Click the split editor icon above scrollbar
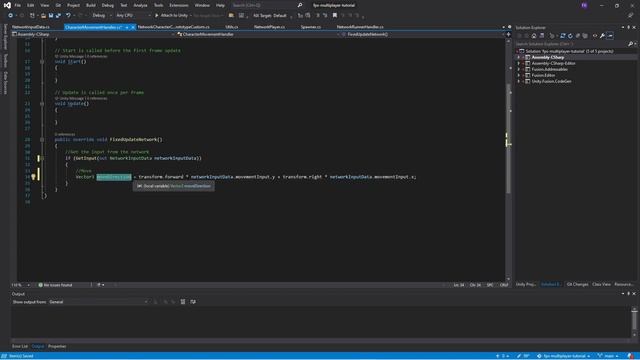Viewport: 640px width, 360px height. point(508,34)
